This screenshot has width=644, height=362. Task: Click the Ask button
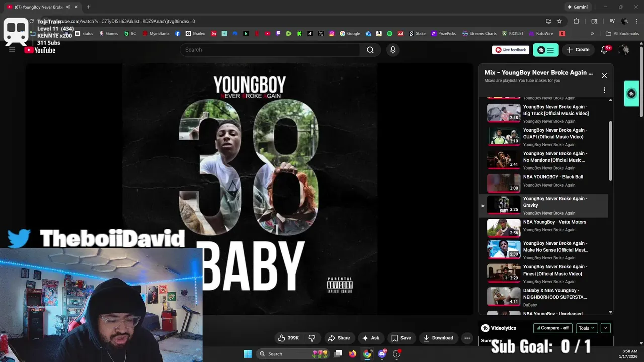point(370,338)
